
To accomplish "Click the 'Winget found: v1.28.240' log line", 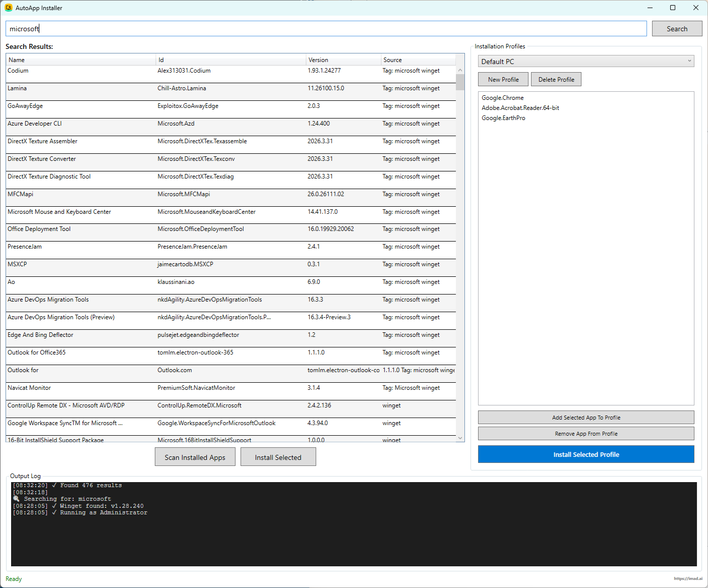I will [78, 506].
